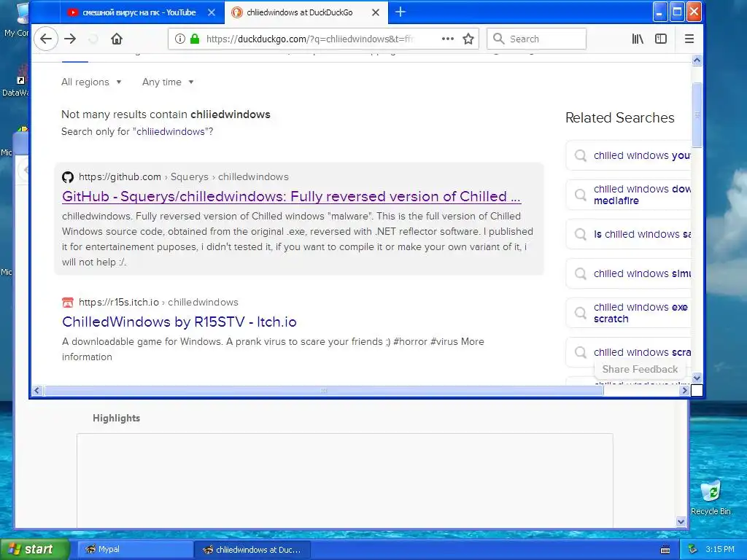
Task: Click horizontal scrollbar right arrow
Action: click(684, 391)
